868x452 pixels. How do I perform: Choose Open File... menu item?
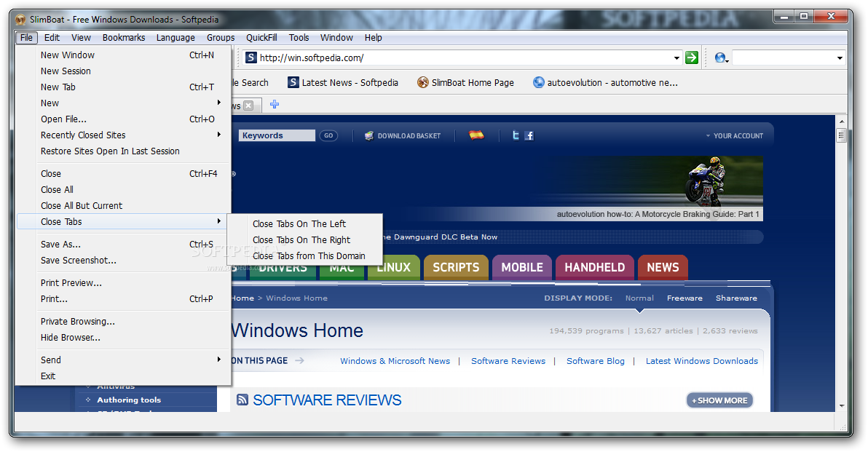coord(123,119)
